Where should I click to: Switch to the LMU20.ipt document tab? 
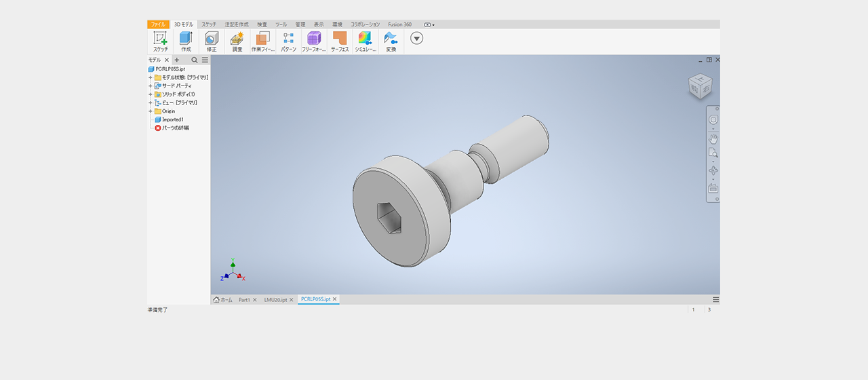pyautogui.click(x=275, y=300)
